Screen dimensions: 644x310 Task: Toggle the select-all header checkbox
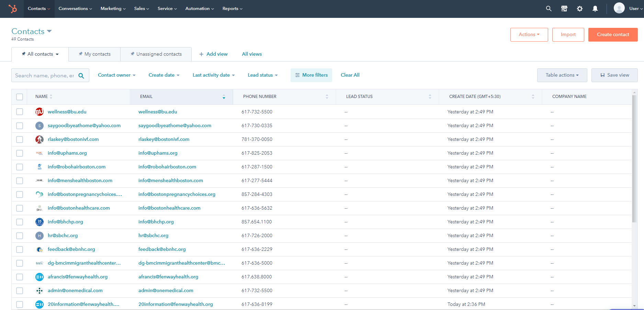tap(20, 97)
